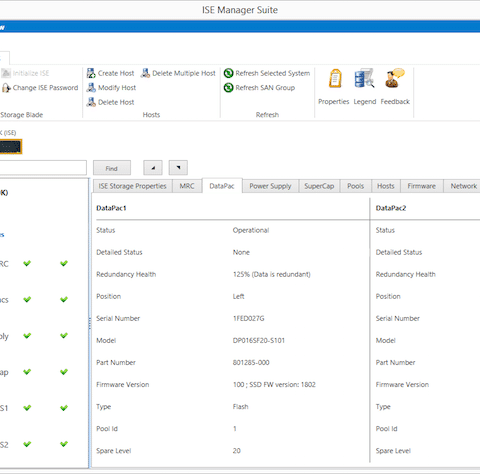Screen dimensions: 480x474
Task: Open the Legend icon
Action: point(364,78)
